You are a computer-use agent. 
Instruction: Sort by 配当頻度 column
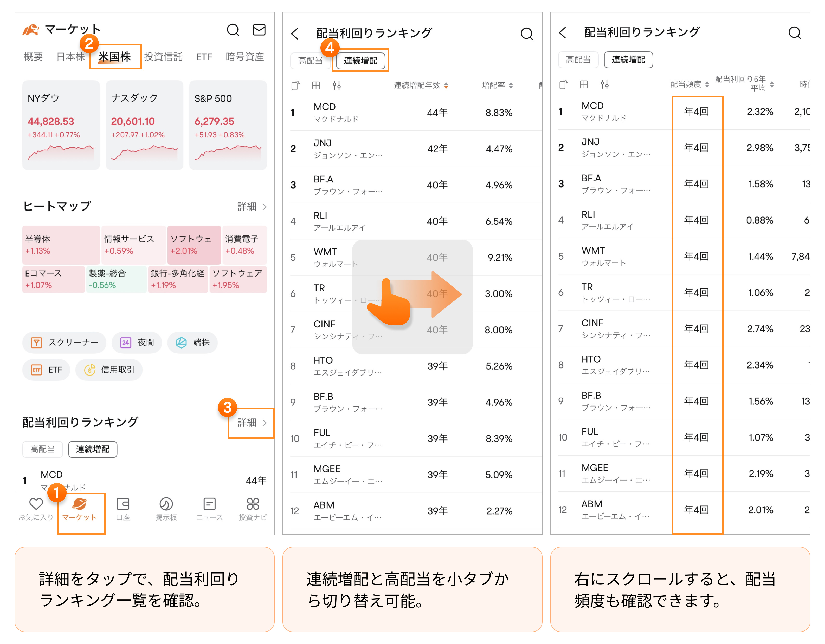tap(689, 84)
